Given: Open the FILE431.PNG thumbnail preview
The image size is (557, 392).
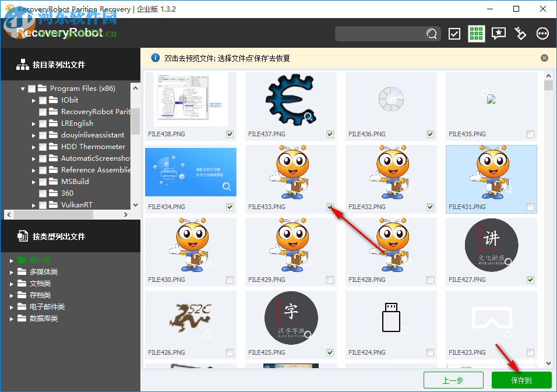Looking at the screenshot, I should (x=491, y=175).
